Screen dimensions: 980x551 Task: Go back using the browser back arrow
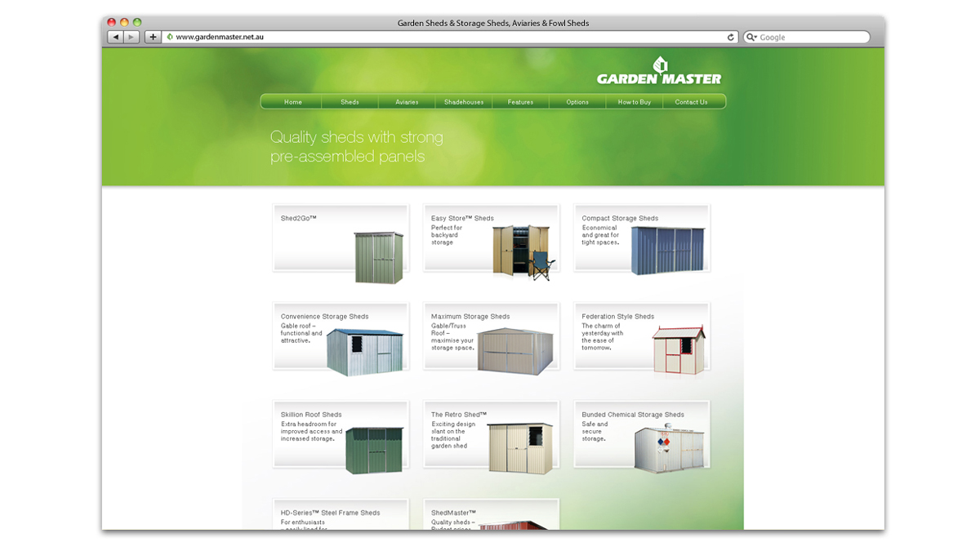click(115, 37)
